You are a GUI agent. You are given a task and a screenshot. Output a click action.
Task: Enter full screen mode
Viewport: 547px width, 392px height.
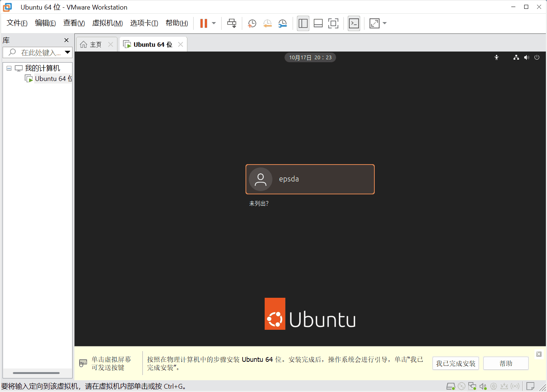pos(333,24)
